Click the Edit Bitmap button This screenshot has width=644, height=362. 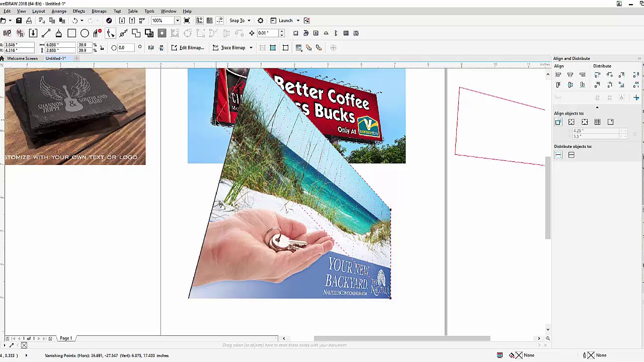pos(188,48)
